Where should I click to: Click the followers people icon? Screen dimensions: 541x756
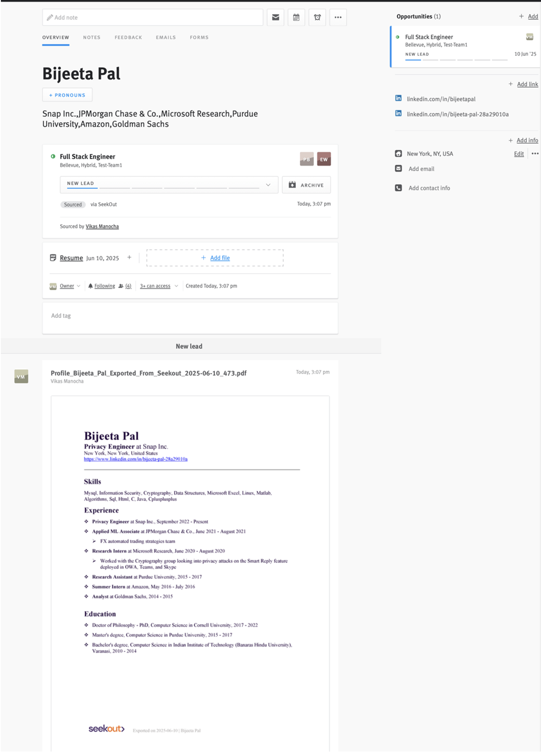(x=121, y=286)
